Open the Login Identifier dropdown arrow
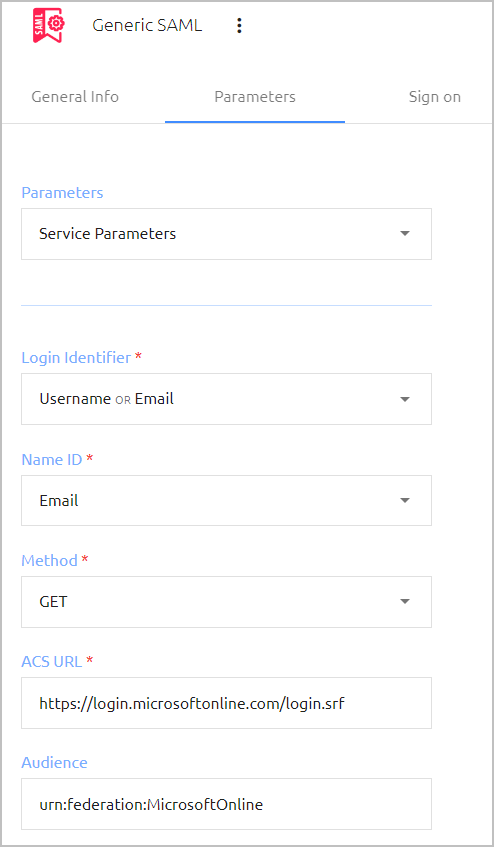494x847 pixels. pyautogui.click(x=405, y=399)
